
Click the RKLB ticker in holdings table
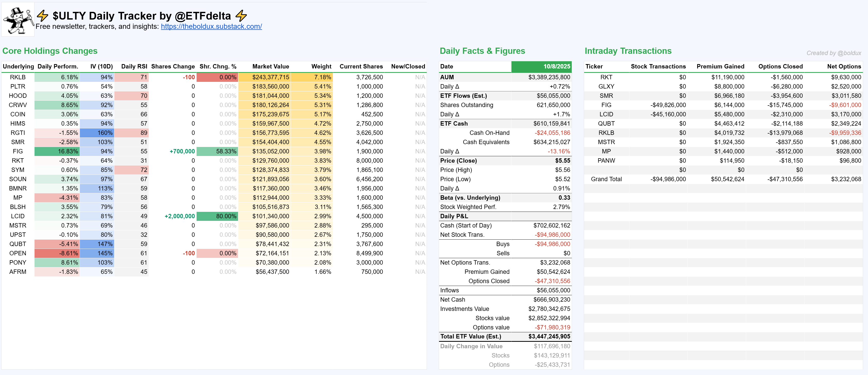click(18, 77)
